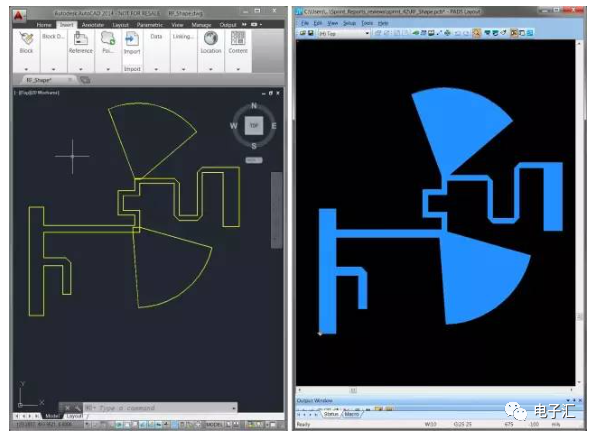Image resolution: width=594 pixels, height=437 pixels.
Task: Switch to the Annotate ribbon tab
Action: click(93, 25)
